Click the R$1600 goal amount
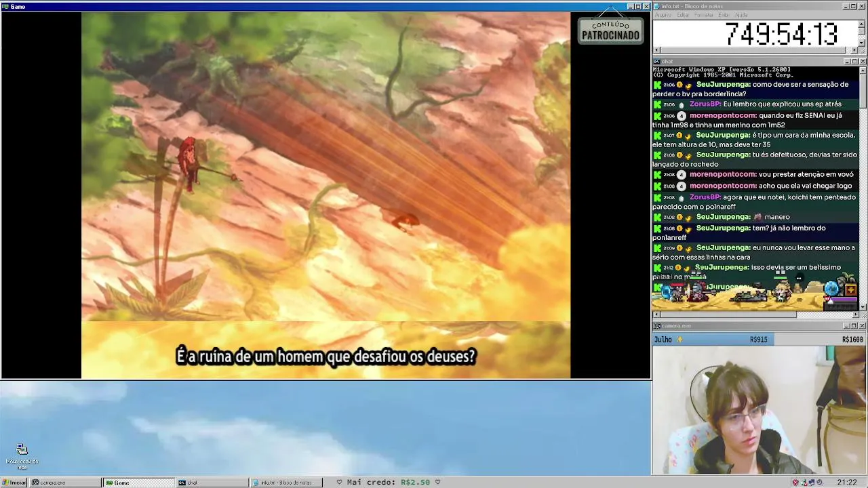868x488 pixels. click(852, 340)
